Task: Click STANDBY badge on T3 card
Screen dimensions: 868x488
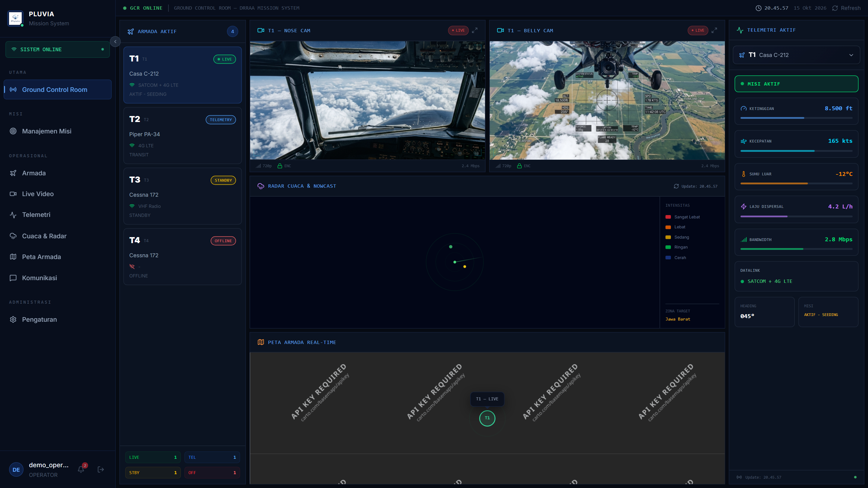Action: (x=223, y=180)
